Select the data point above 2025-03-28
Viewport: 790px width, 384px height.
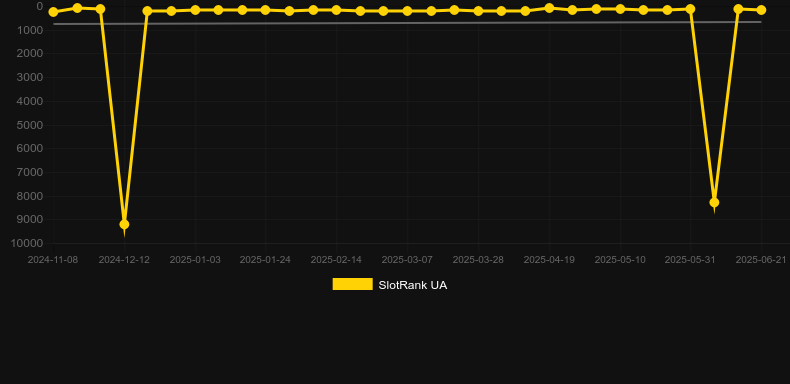pos(478,11)
